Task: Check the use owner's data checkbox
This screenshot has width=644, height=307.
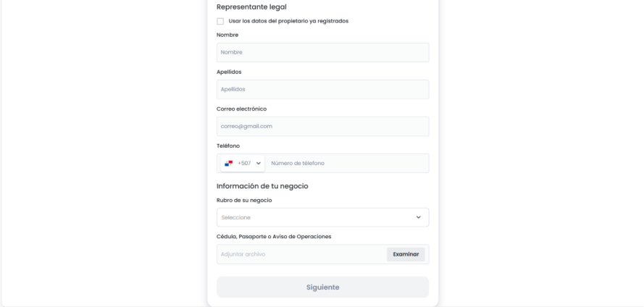Action: [220, 21]
